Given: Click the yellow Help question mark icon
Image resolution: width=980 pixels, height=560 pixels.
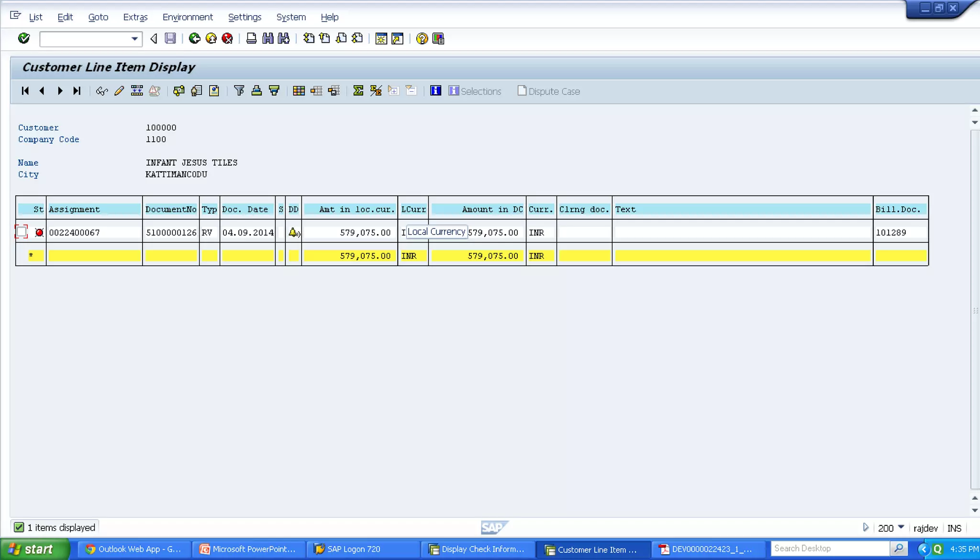Looking at the screenshot, I should (422, 38).
